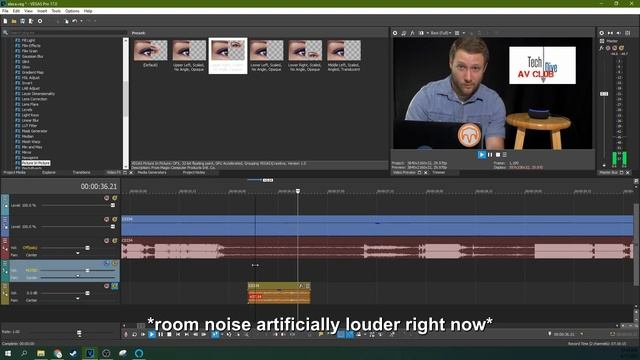This screenshot has width=640, height=360.
Task: Open the Options menu
Action: click(x=72, y=11)
